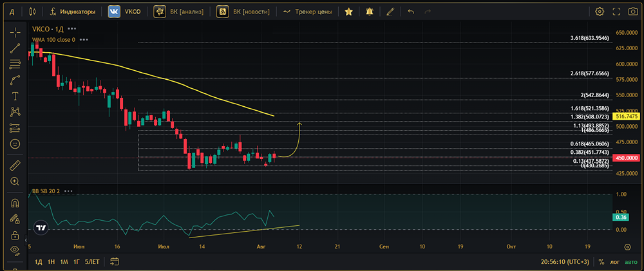Viewport: 644px width, 271px height.
Task: Activate the ruler measure tool
Action: coord(15,165)
